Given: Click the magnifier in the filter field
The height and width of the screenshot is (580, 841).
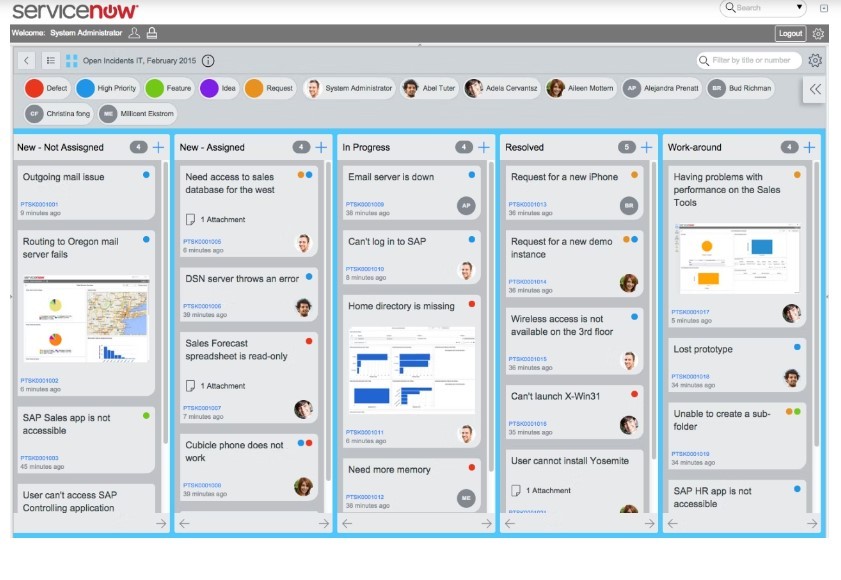Looking at the screenshot, I should 704,59.
